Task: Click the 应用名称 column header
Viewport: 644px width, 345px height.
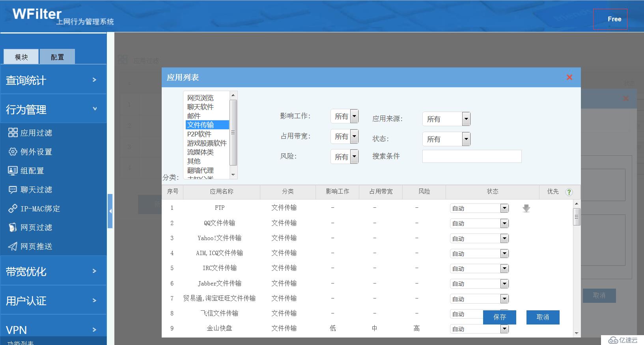Action: tap(222, 192)
